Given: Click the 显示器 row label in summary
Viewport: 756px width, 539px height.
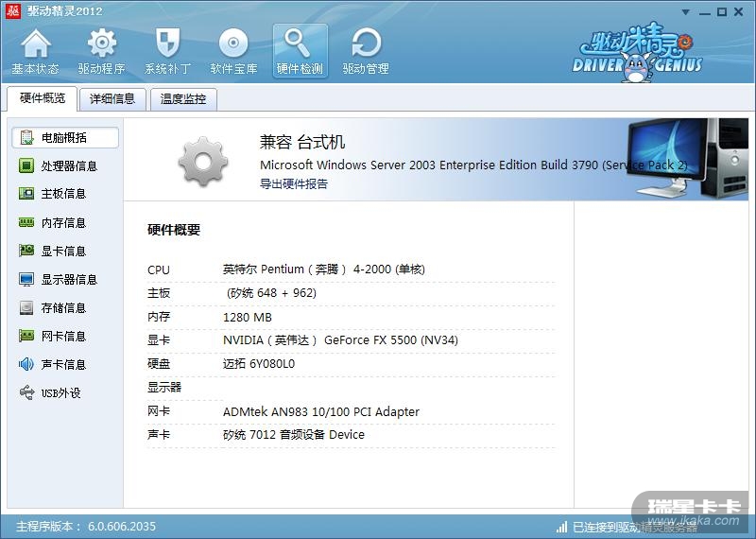Looking at the screenshot, I should click(164, 388).
